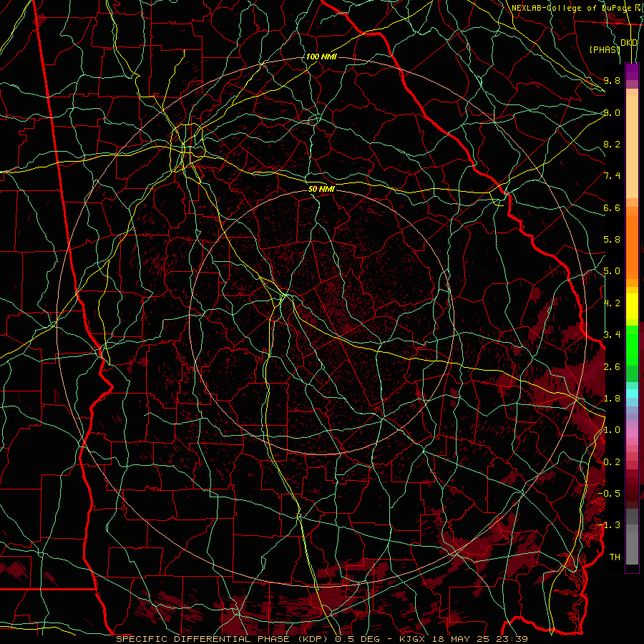The width and height of the screenshot is (644, 644).
Task: Click the 5.0 value on the color scale
Action: click(612, 271)
